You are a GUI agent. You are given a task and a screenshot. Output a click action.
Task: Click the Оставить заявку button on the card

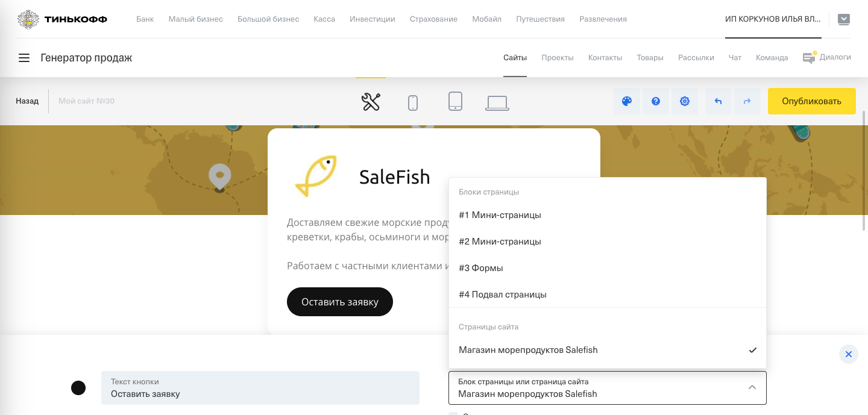(x=340, y=302)
